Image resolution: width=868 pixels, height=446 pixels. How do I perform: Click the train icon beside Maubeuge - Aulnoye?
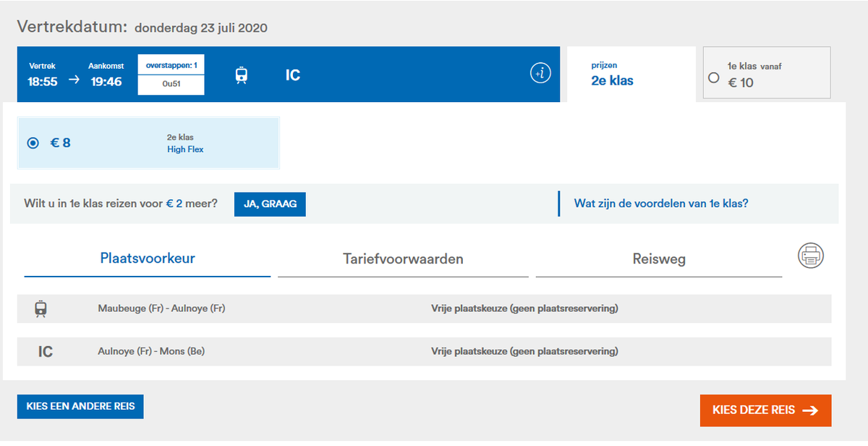click(x=41, y=308)
